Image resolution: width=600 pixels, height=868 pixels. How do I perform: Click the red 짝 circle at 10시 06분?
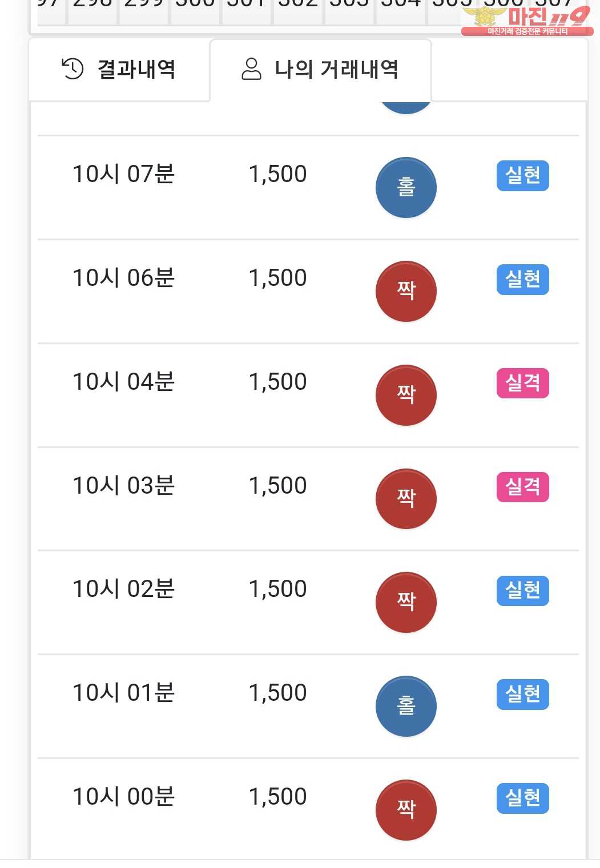tap(406, 291)
